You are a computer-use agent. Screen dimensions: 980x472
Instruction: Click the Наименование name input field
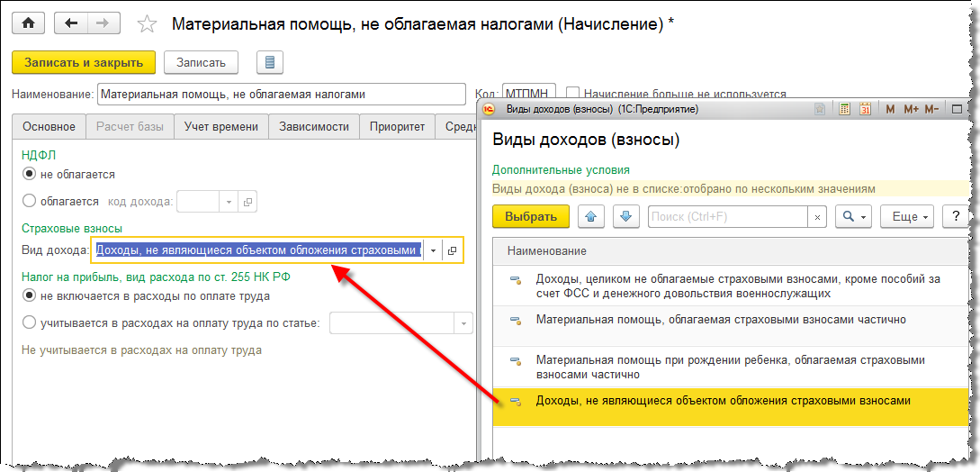tap(282, 94)
